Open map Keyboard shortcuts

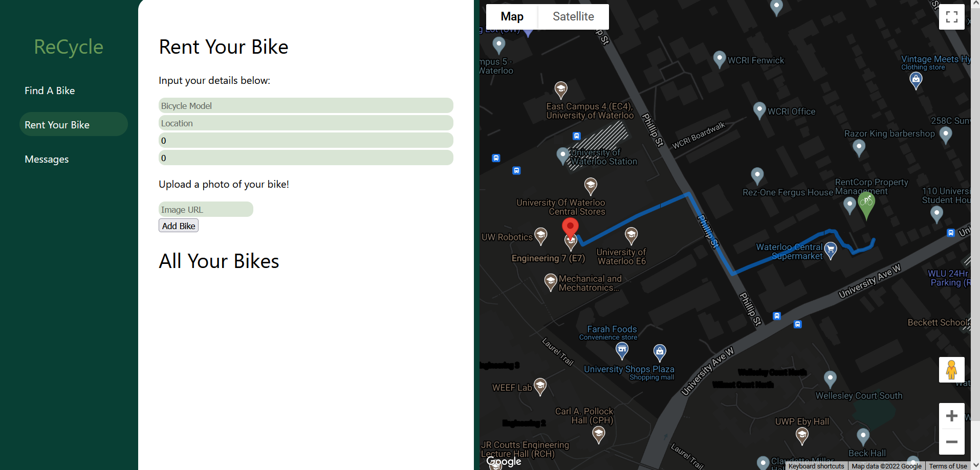[816, 466]
